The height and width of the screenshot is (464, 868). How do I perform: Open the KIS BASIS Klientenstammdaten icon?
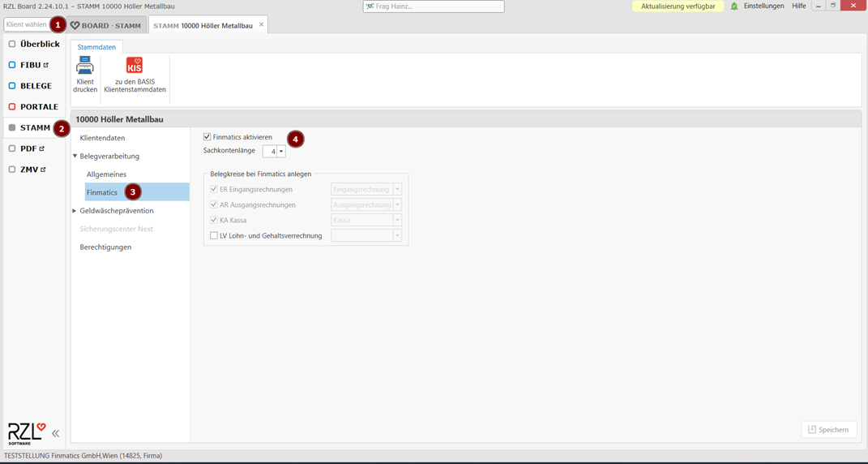click(x=135, y=67)
